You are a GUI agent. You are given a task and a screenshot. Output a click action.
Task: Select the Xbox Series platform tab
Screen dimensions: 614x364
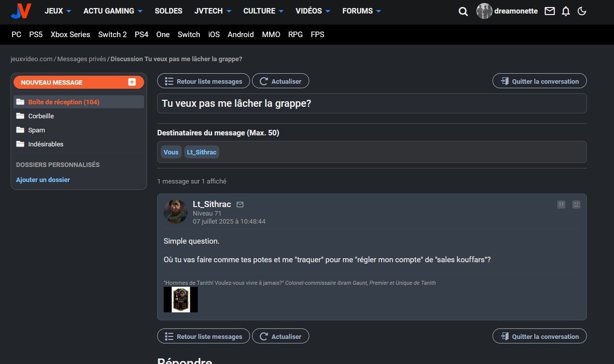pos(70,35)
